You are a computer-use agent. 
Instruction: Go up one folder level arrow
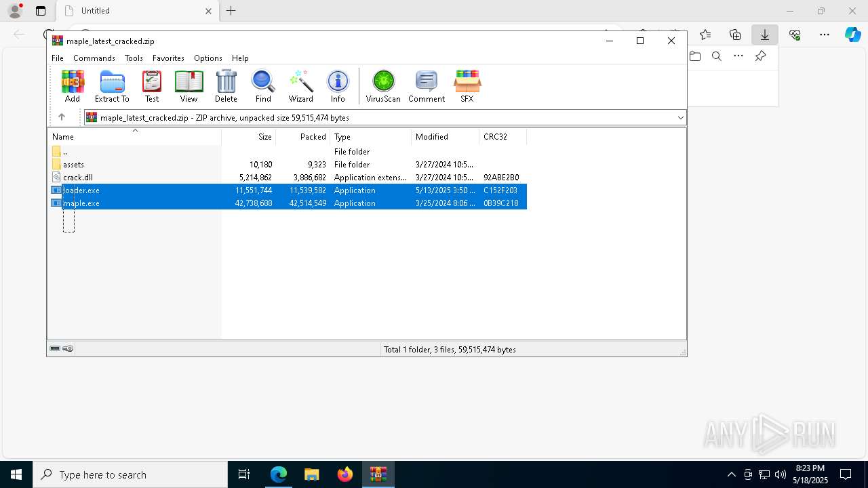pyautogui.click(x=62, y=117)
